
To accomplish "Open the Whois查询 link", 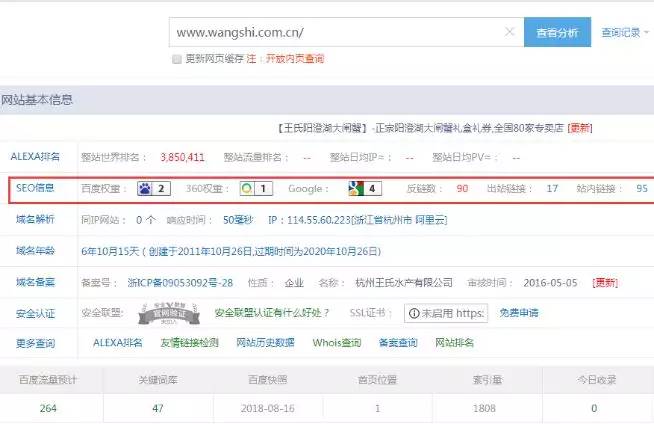I will (336, 343).
